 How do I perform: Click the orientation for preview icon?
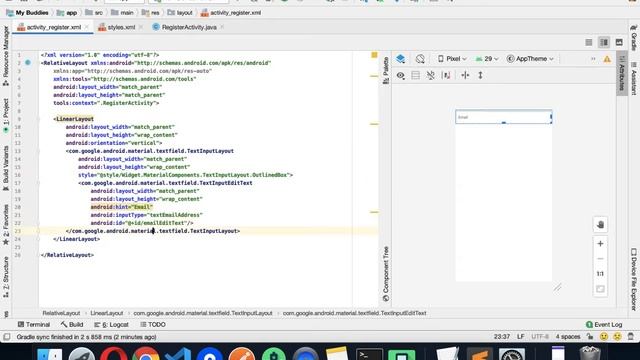click(x=420, y=59)
